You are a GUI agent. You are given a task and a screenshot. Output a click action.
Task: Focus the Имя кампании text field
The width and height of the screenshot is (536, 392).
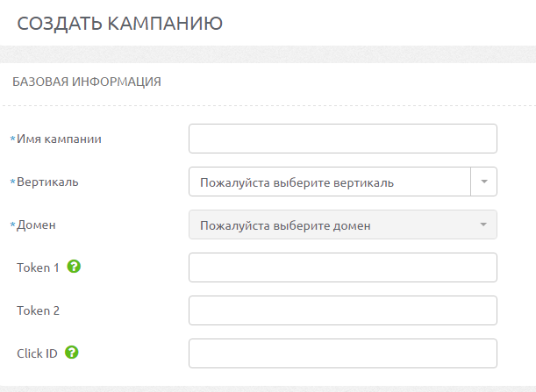(x=342, y=139)
